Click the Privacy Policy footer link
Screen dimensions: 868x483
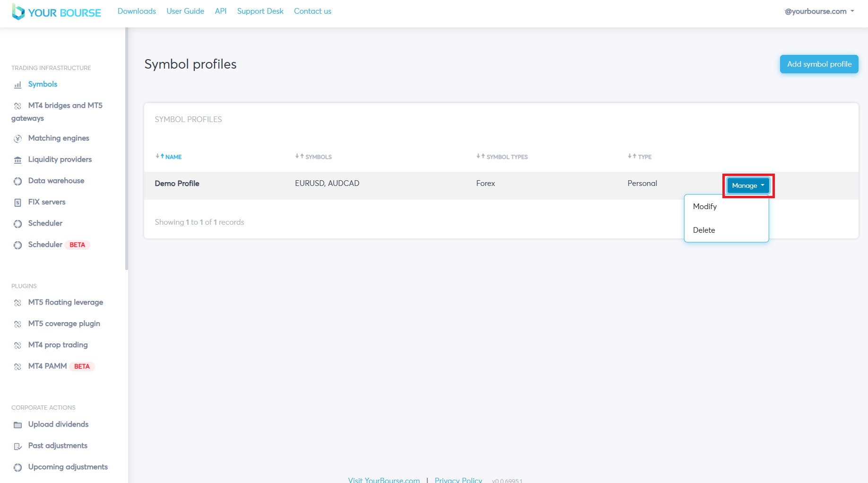(459, 480)
